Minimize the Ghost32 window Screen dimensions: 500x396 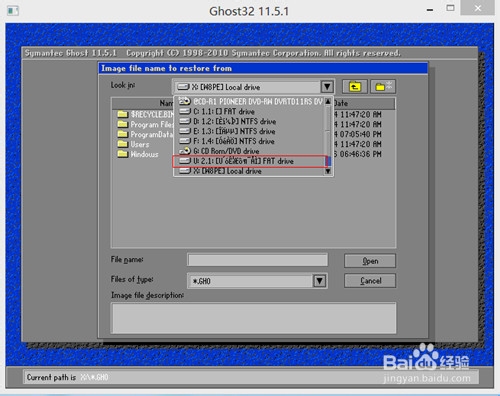[430, 10]
